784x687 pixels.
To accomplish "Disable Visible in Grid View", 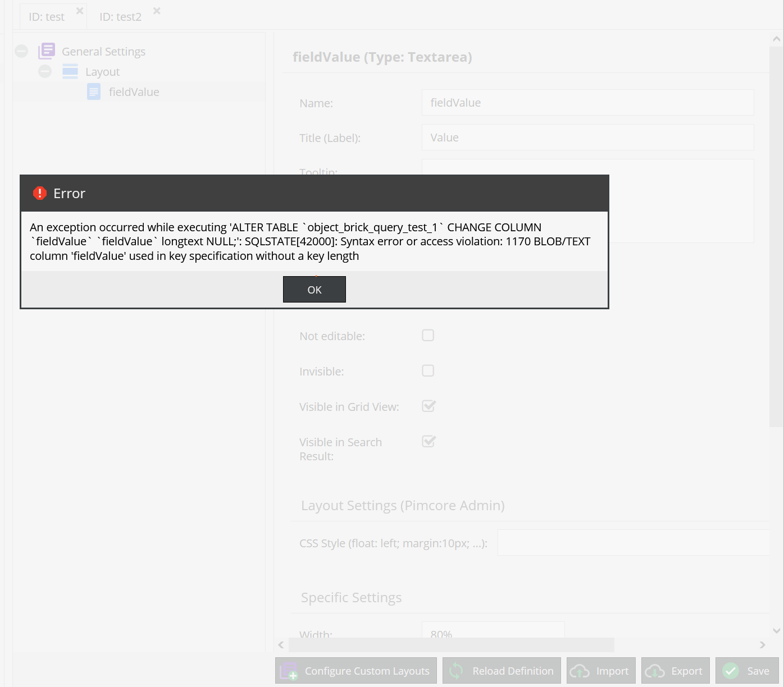I will tap(428, 406).
